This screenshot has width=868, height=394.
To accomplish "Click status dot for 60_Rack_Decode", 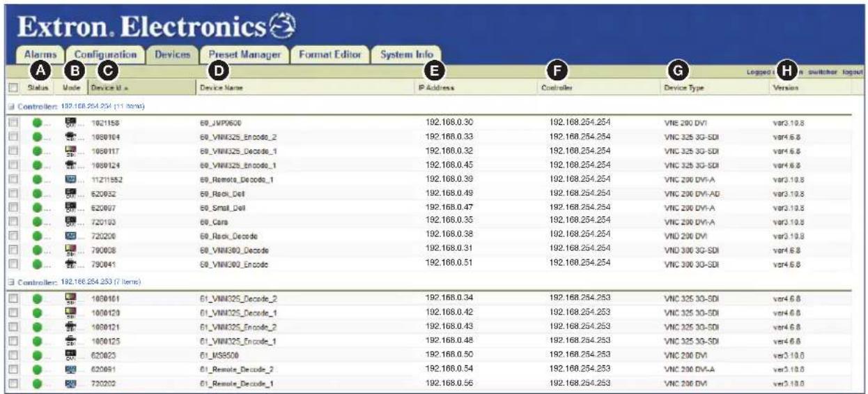I will click(x=38, y=236).
